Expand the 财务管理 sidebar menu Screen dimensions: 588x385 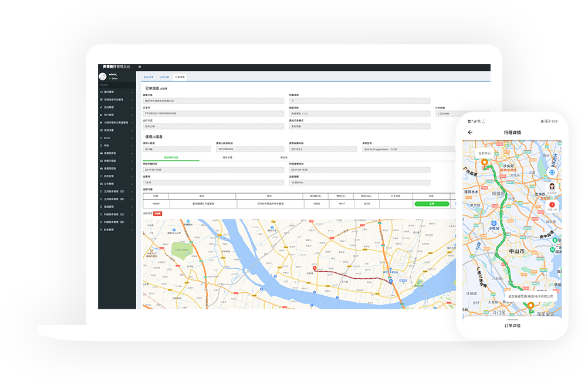click(x=116, y=229)
